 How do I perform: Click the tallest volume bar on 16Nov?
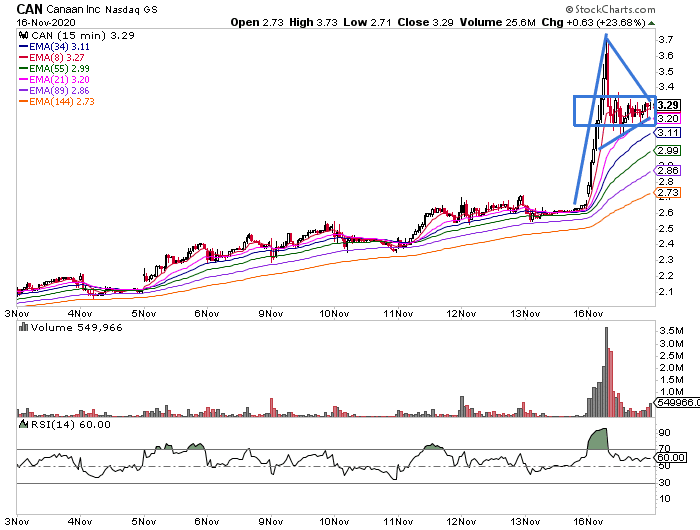(x=606, y=372)
